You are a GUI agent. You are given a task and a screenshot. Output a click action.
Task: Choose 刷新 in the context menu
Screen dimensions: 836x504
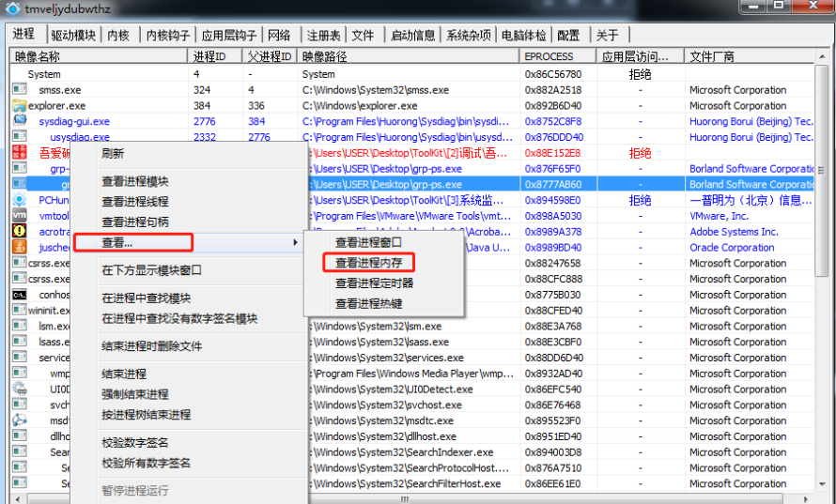tap(189, 153)
